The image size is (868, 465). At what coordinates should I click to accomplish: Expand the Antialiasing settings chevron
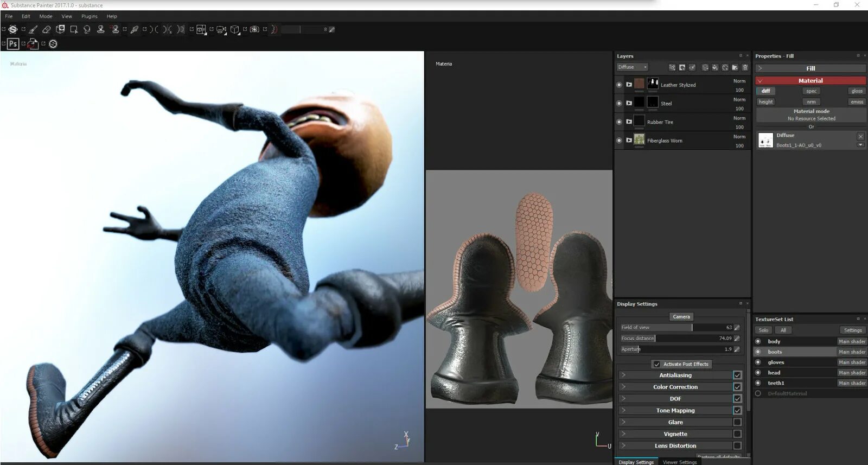623,375
